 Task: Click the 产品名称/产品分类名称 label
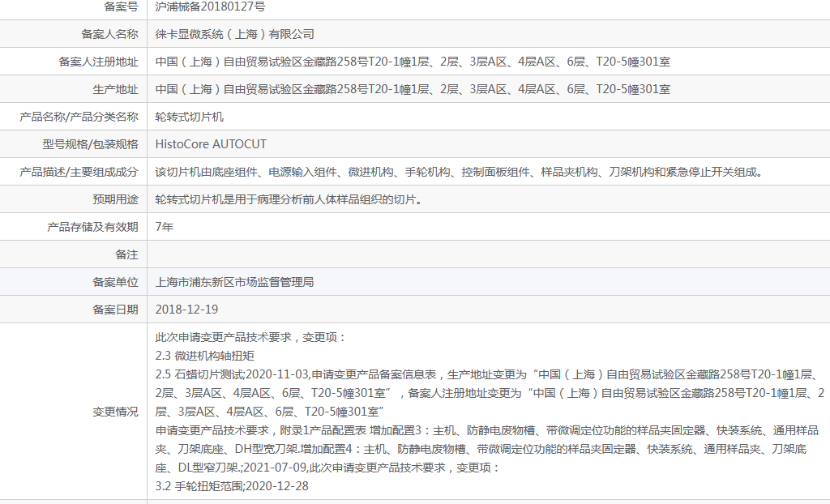[79, 117]
